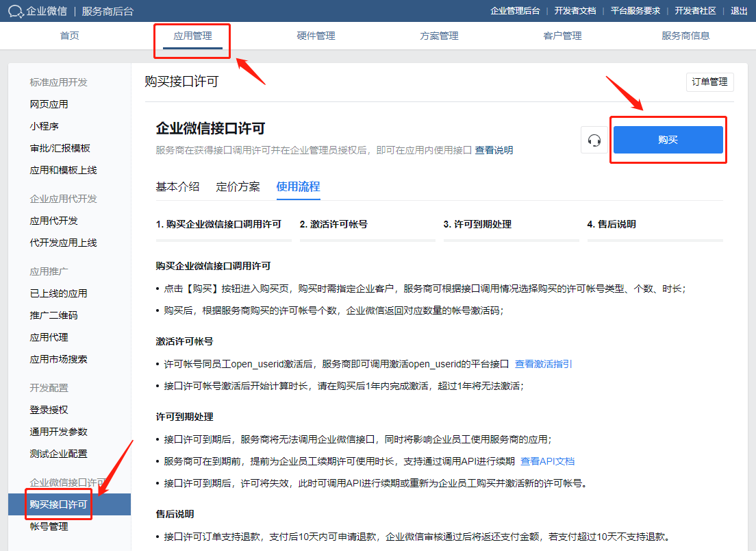The height and width of the screenshot is (551, 756).
Task: Click the 购买接口许可 page title
Action: 181,82
